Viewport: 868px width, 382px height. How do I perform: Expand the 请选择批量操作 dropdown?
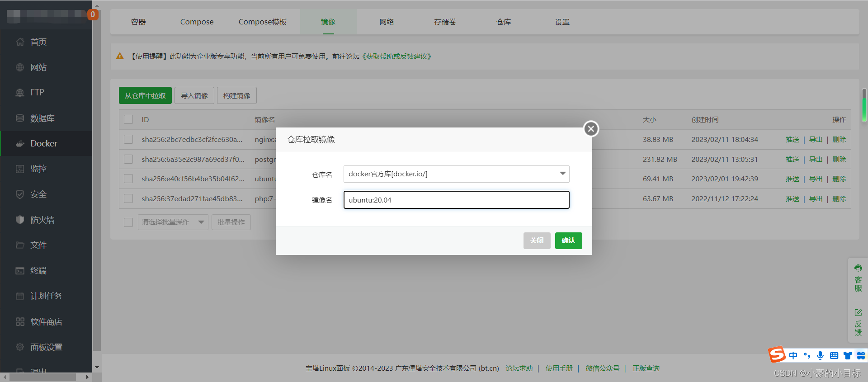point(173,222)
